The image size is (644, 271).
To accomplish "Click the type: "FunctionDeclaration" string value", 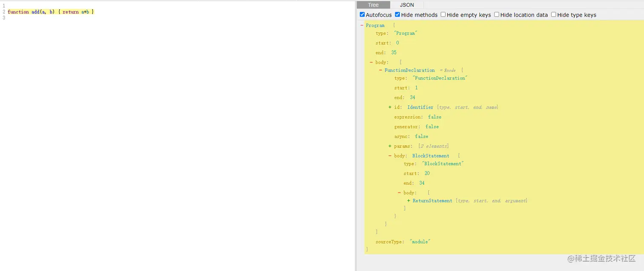I will [x=440, y=78].
